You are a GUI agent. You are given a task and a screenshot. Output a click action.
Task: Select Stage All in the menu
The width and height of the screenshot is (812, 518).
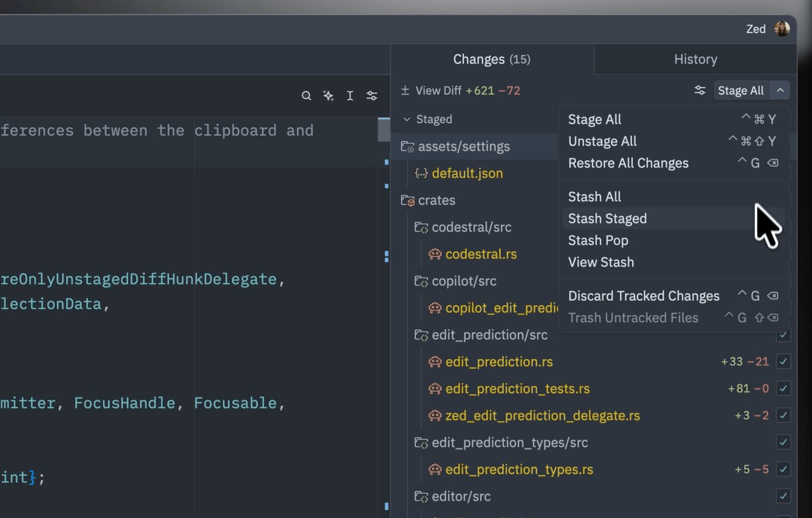pyautogui.click(x=674, y=120)
